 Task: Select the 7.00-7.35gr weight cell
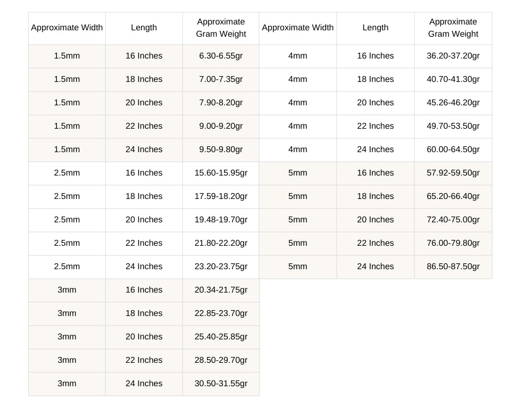(221, 79)
